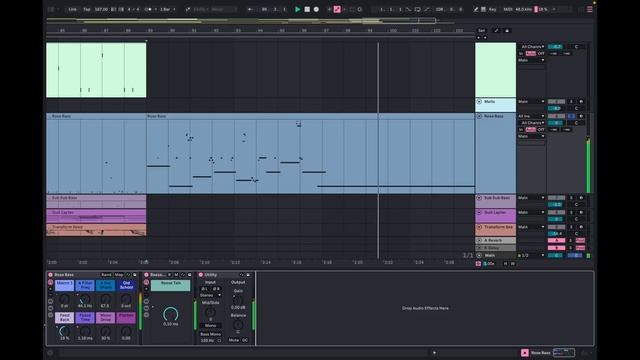The width and height of the screenshot is (640, 360).
Task: Click the Set locator button
Action: [482, 31]
